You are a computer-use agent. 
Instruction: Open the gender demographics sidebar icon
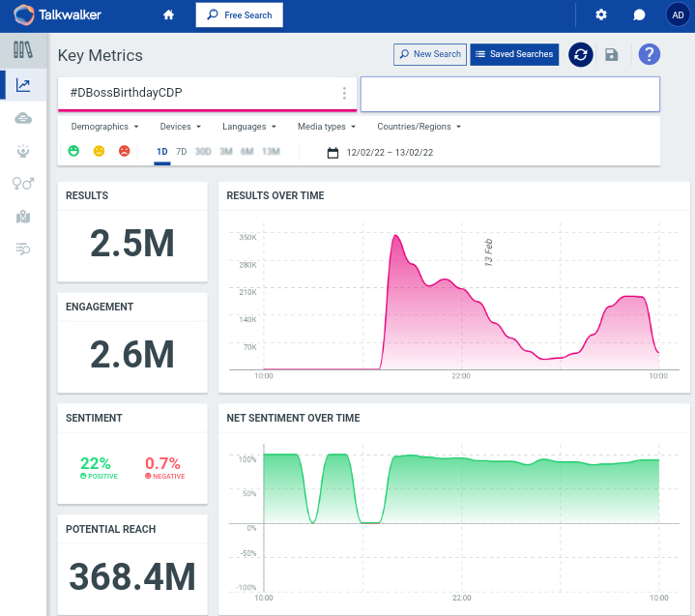pos(23,183)
